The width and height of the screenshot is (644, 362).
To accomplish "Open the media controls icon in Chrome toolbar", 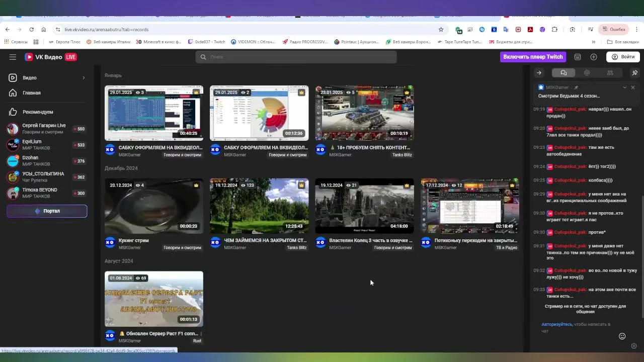I will coord(591,29).
